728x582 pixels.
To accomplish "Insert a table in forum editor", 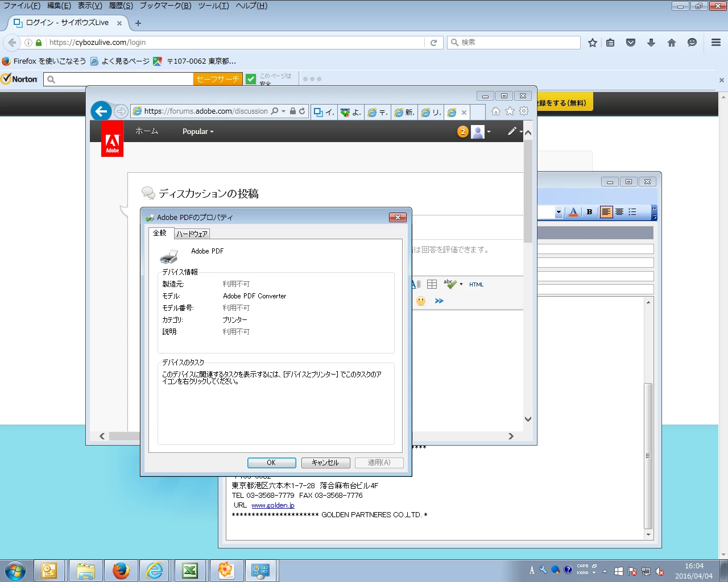I will [x=432, y=284].
